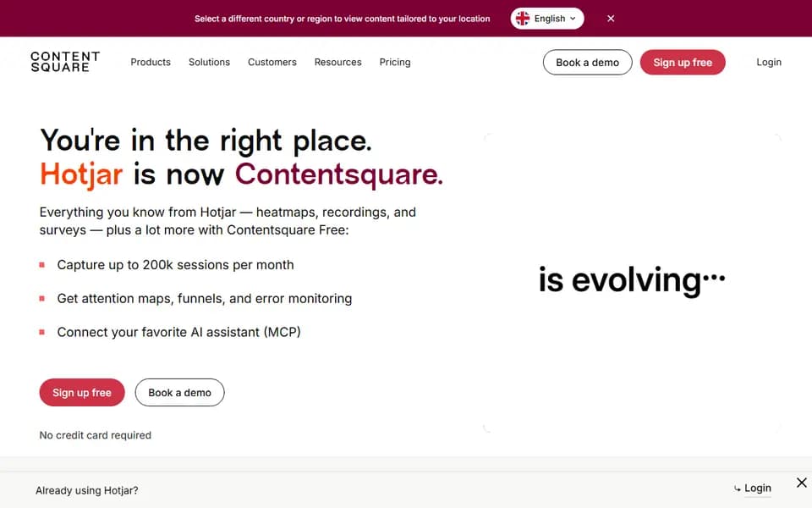Open the Customers menu
This screenshot has width=812, height=508.
(x=272, y=62)
